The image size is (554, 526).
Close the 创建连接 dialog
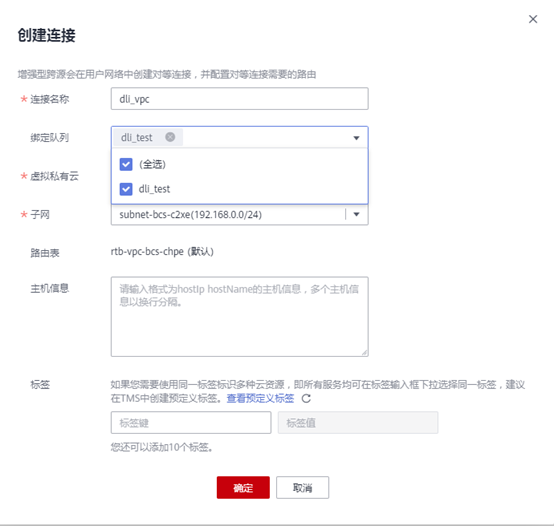pyautogui.click(x=533, y=19)
